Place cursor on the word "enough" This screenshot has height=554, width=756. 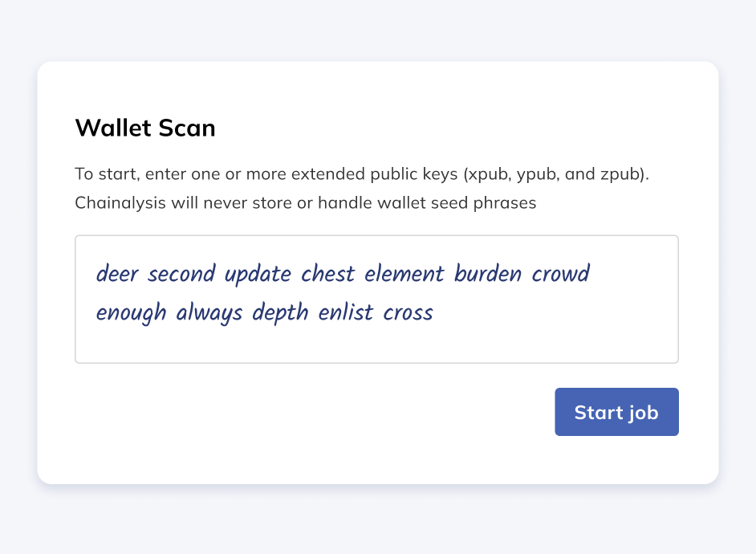(131, 312)
